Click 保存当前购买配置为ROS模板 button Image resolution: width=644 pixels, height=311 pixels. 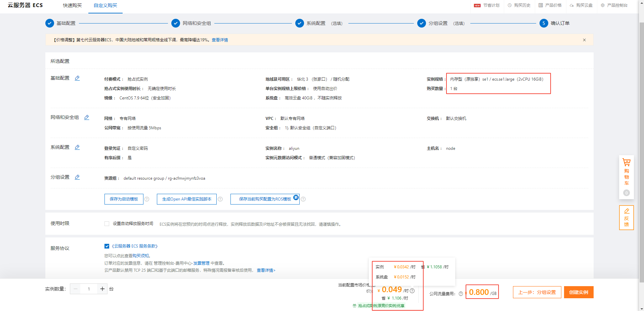tap(265, 199)
